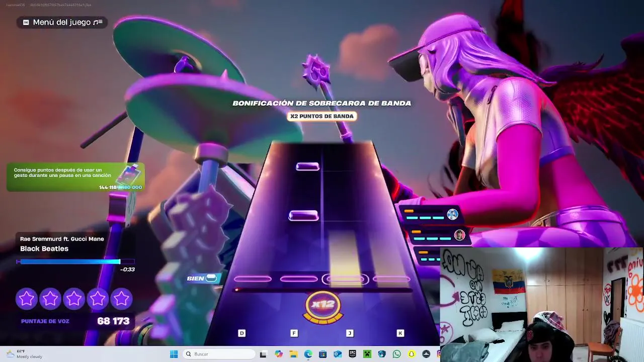The image size is (644, 362).
Task: Open Task View in the taskbar
Action: click(263, 354)
